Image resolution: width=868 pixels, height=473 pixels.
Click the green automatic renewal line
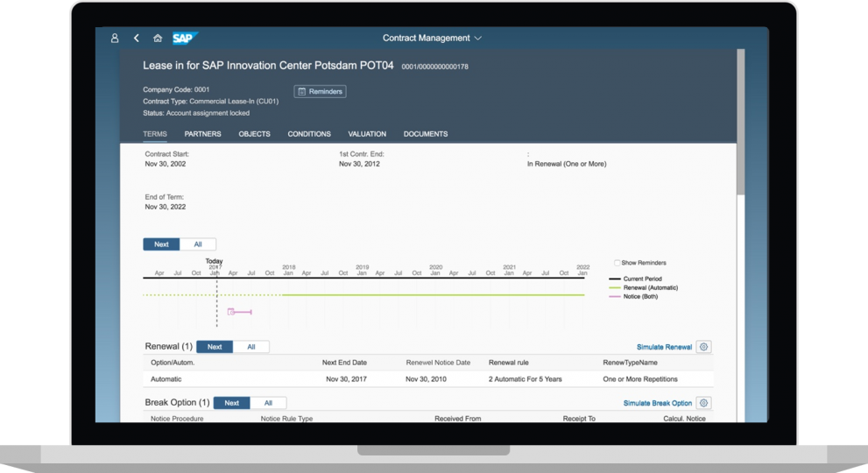point(433,294)
